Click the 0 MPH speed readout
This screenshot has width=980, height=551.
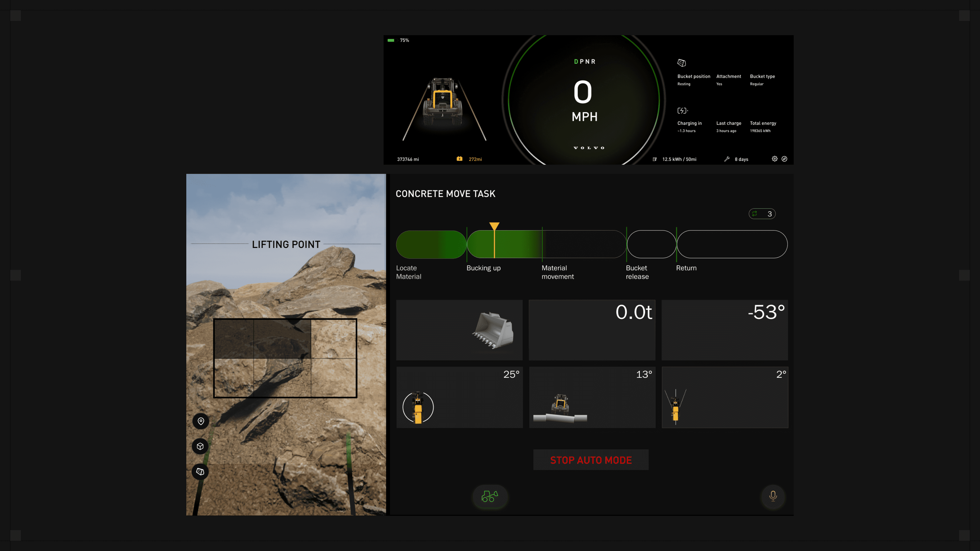click(x=584, y=101)
